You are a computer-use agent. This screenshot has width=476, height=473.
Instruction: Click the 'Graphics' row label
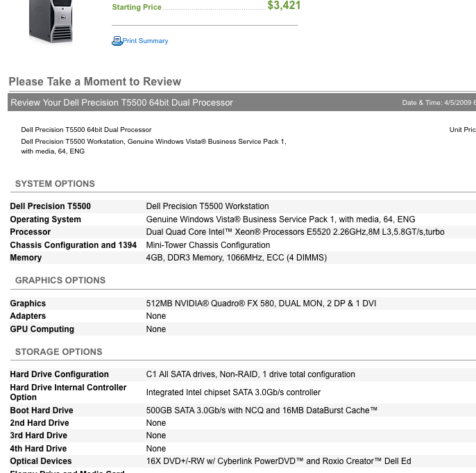pos(28,304)
